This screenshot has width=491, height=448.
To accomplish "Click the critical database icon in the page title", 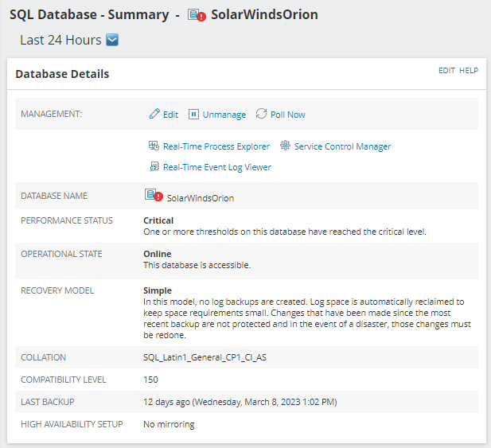I will (x=197, y=15).
